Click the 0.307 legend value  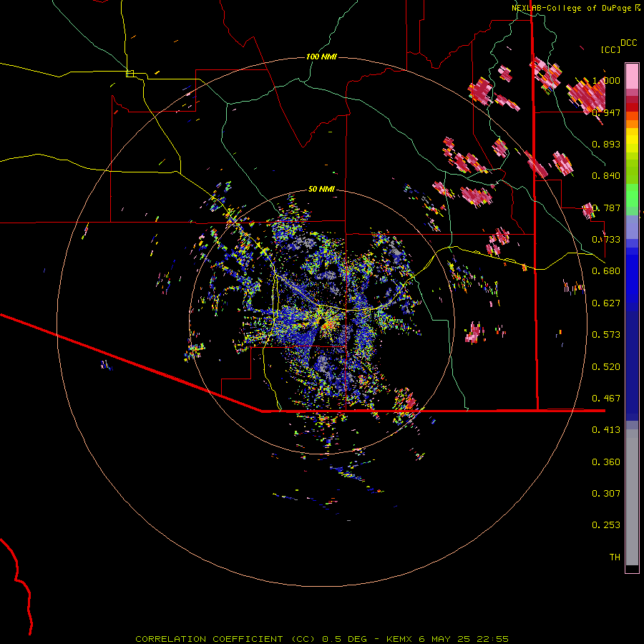[606, 493]
